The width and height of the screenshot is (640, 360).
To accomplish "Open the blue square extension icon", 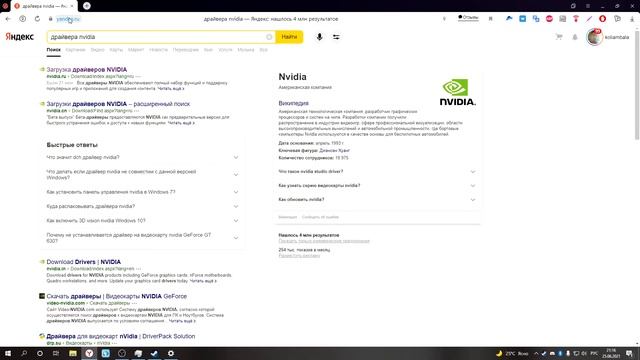I will coord(522,19).
